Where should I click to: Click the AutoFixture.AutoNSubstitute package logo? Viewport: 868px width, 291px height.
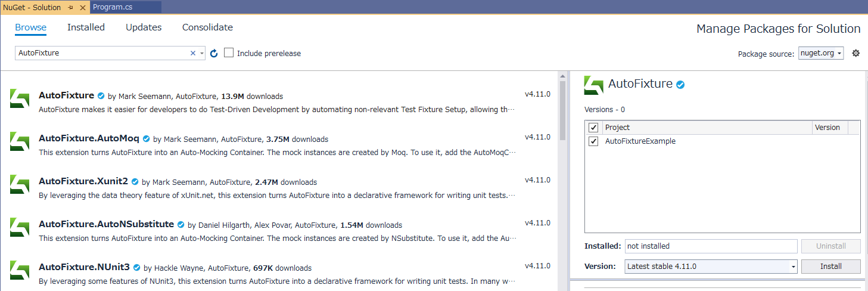click(20, 227)
